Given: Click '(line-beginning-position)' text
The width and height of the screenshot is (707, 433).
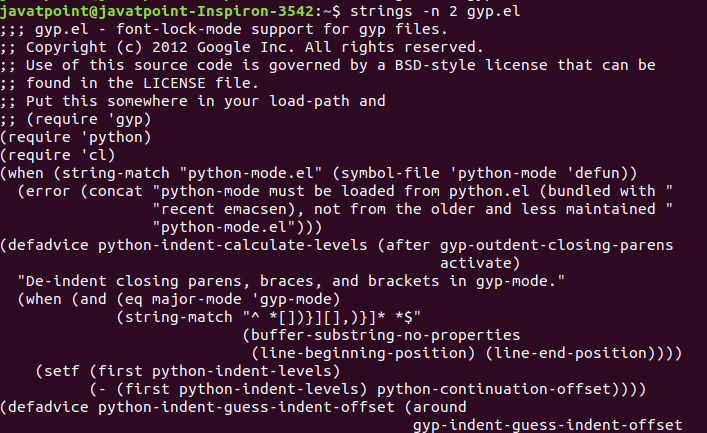Looking at the screenshot, I should (363, 353).
